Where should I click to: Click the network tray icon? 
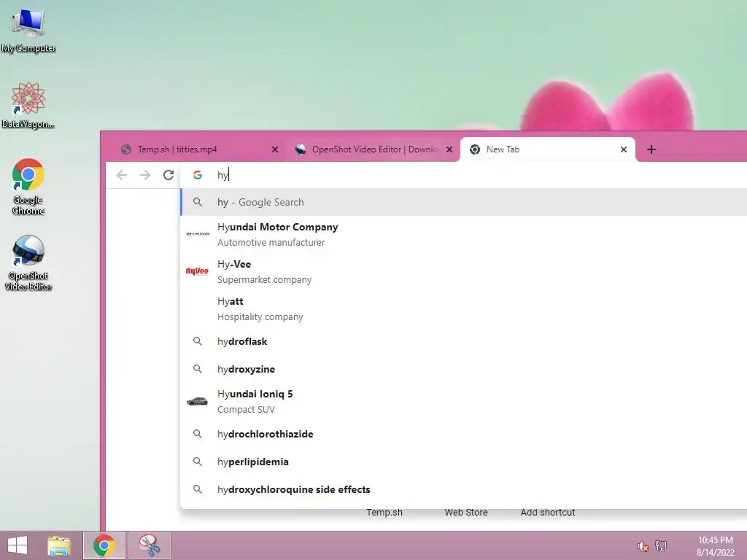click(x=661, y=546)
